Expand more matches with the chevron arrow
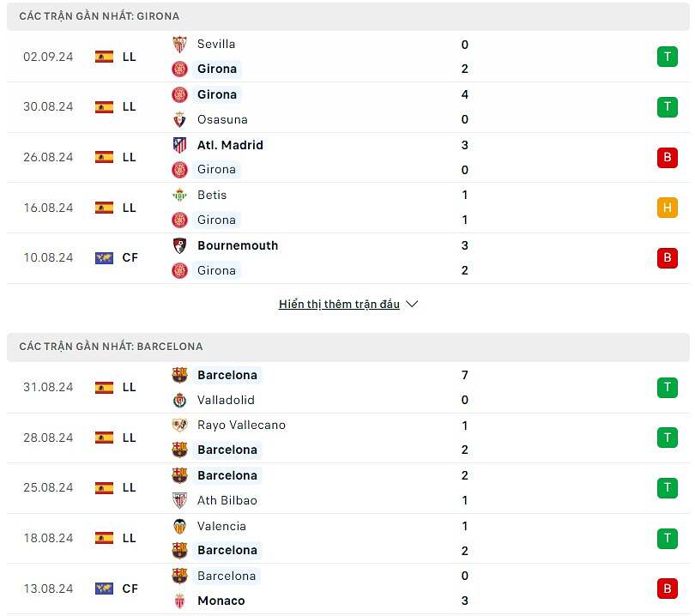Viewport: 695px width, 616px height. pos(411,304)
